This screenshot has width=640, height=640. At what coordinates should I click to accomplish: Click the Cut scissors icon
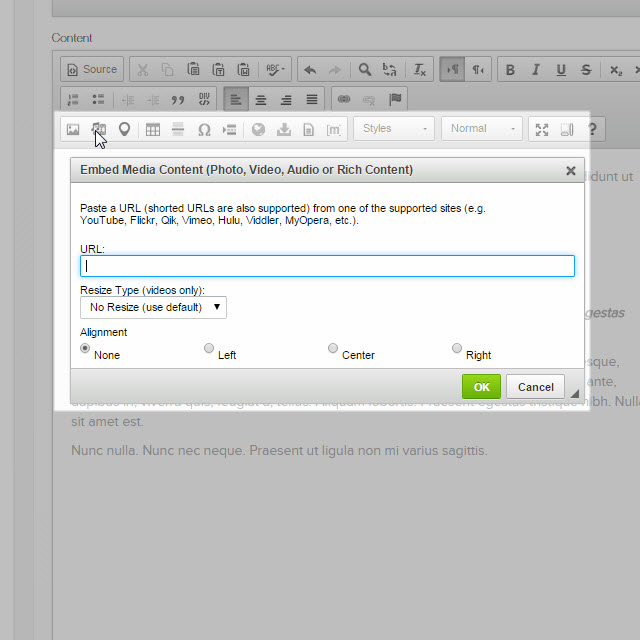coord(142,70)
